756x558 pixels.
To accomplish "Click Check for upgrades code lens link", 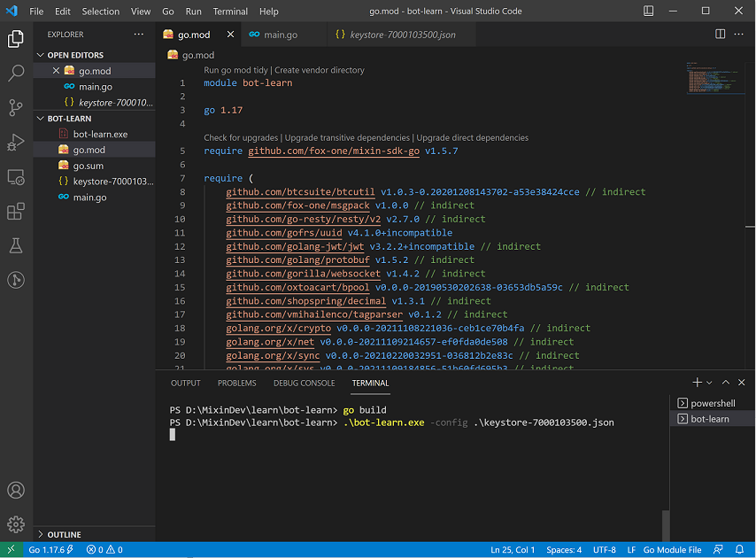I will pos(241,137).
